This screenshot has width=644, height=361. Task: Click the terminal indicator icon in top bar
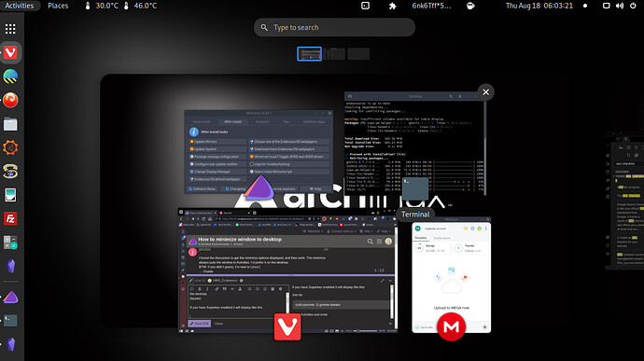pyautogui.click(x=365, y=6)
